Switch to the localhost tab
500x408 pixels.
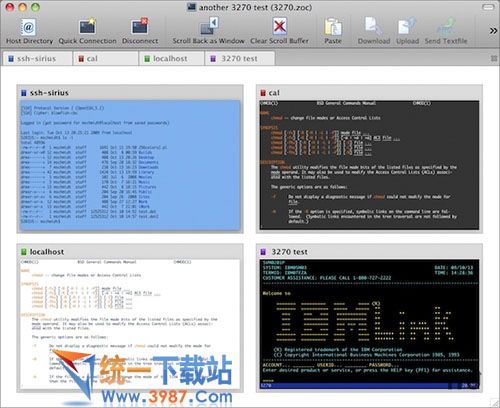point(171,59)
